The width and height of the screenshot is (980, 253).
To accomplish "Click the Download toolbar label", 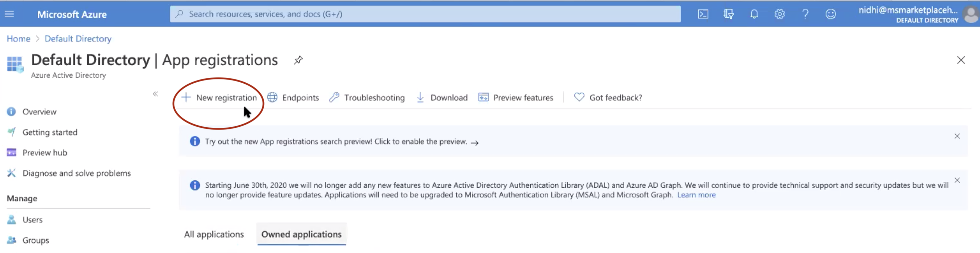I will pyautogui.click(x=449, y=98).
